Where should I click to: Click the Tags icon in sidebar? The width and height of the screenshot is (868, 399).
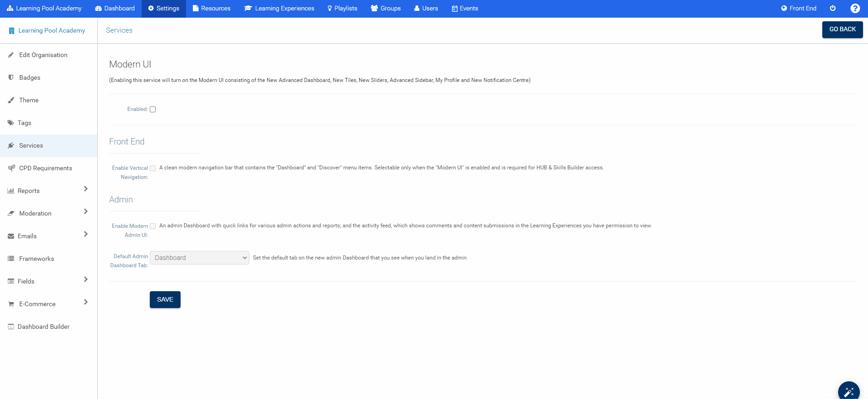point(11,123)
